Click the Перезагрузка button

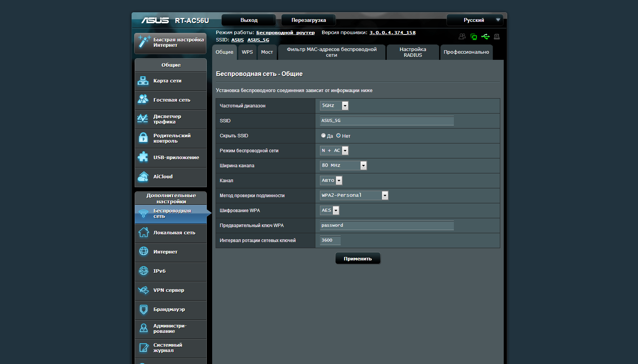[x=309, y=20]
